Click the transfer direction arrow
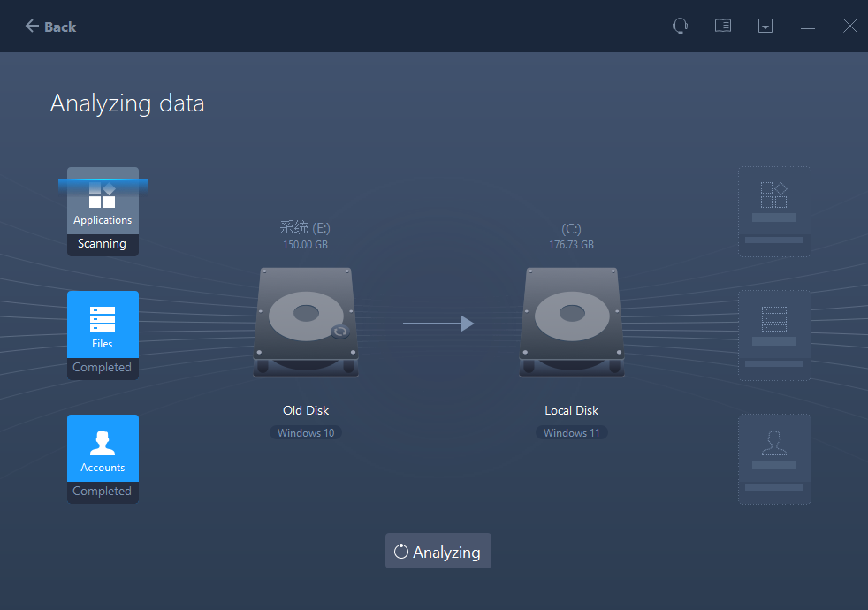This screenshot has height=610, width=868. tap(438, 324)
